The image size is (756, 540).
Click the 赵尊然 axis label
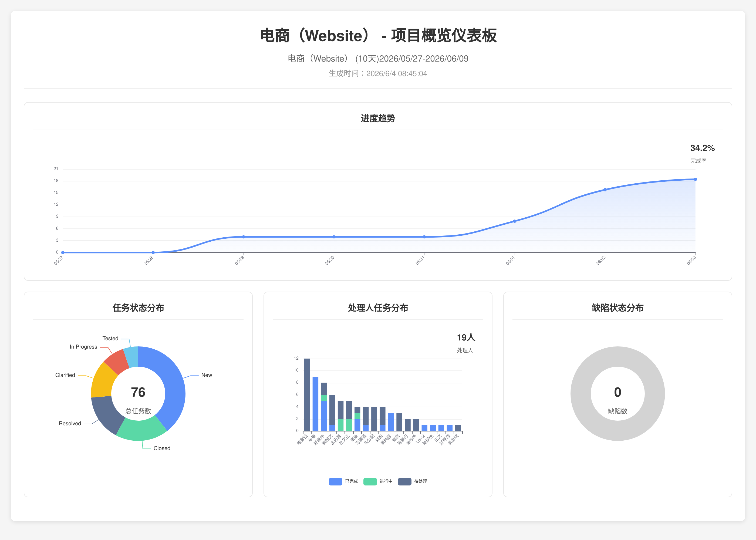445,439
